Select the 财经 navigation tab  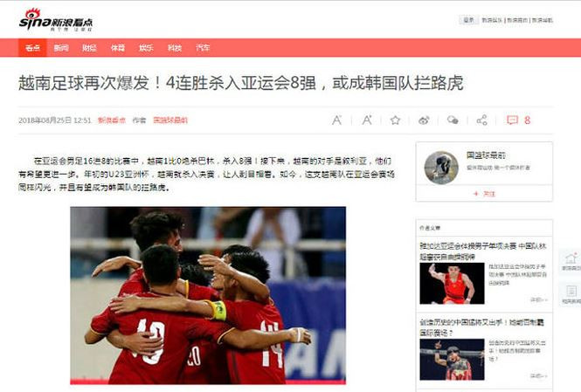[89, 48]
